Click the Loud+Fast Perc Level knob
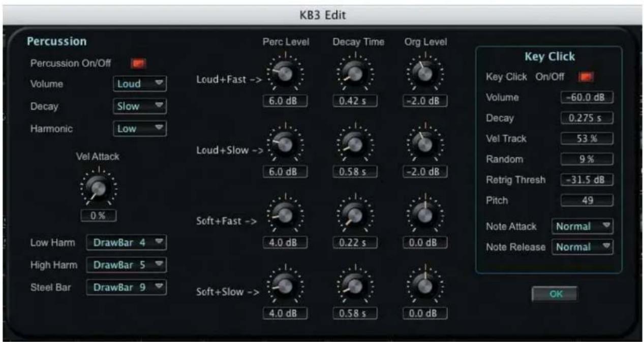Screen dimensions: 644x342 (285, 75)
